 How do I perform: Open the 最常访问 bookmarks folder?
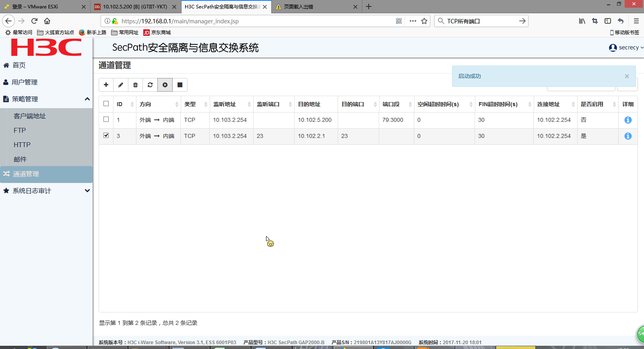19,33
